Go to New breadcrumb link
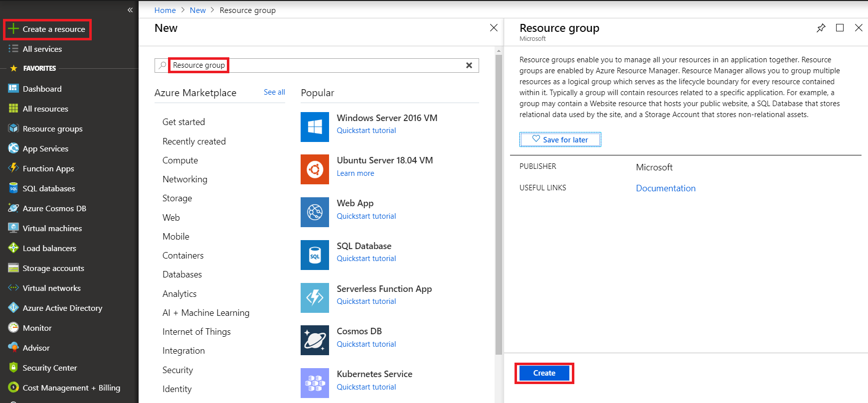Viewport: 868px width, 403px height. 197,10
